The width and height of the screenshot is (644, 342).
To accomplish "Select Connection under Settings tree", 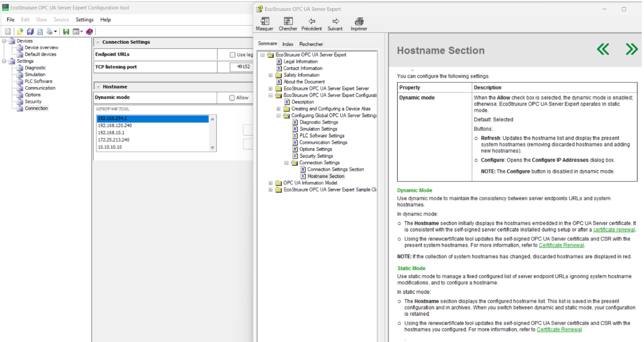I will click(36, 108).
